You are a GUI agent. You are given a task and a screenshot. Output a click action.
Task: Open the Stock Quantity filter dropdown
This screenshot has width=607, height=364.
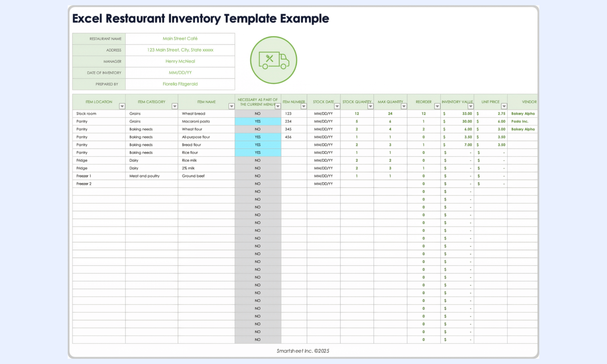coord(370,106)
